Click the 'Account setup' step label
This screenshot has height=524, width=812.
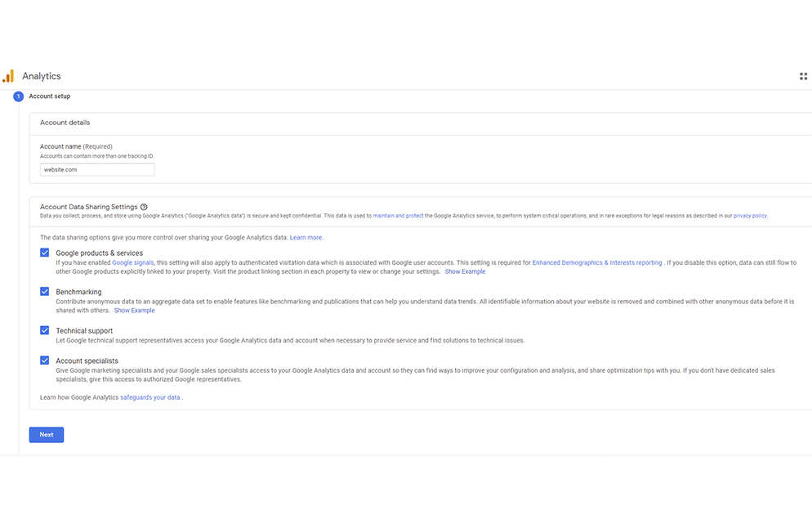(x=50, y=96)
